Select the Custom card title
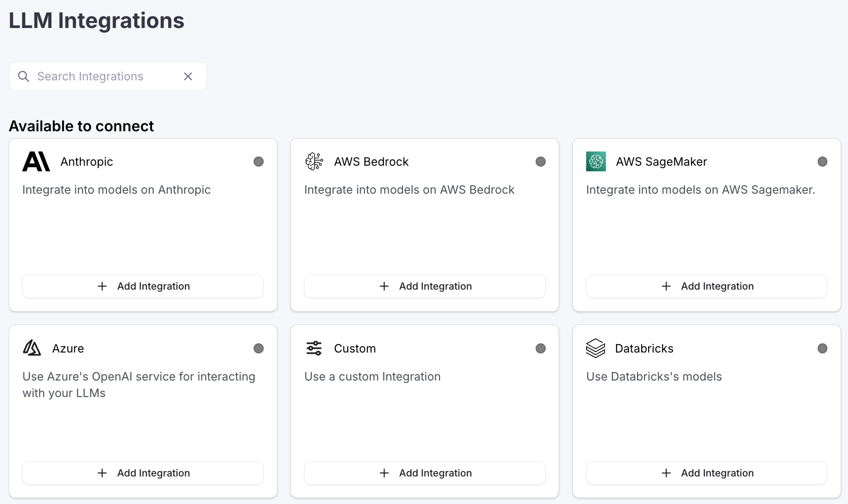The height and width of the screenshot is (504, 848). click(355, 348)
